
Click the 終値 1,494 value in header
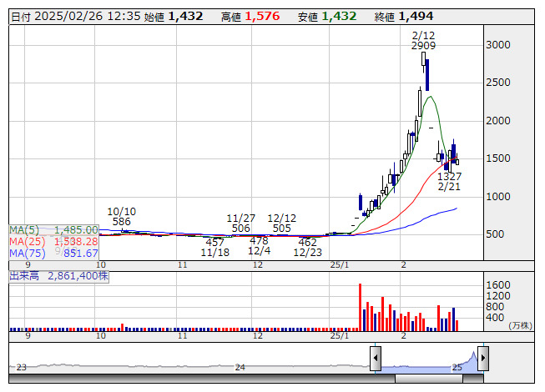click(416, 16)
